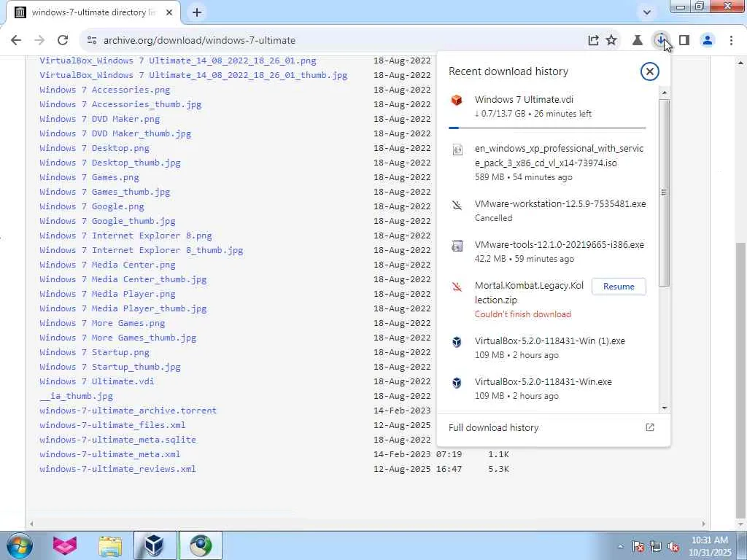Image resolution: width=747 pixels, height=560 pixels.
Task: Open the en_windows_xp_professional iso download entry
Action: (547, 163)
